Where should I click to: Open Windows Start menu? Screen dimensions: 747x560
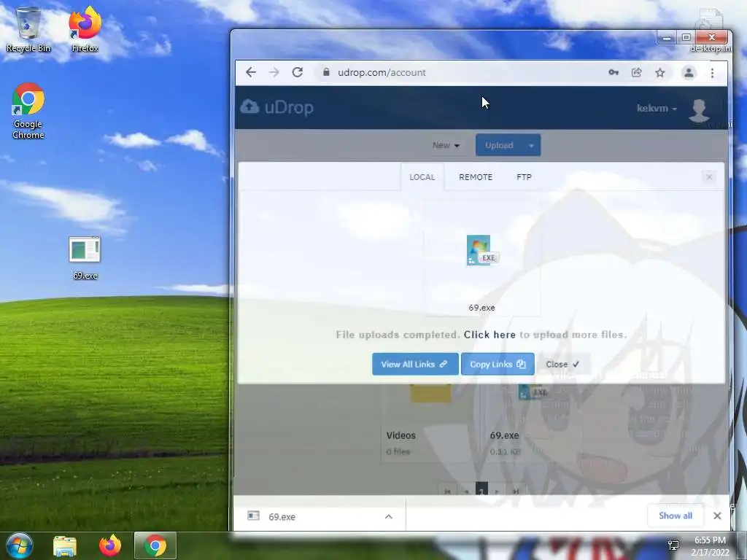click(x=20, y=545)
